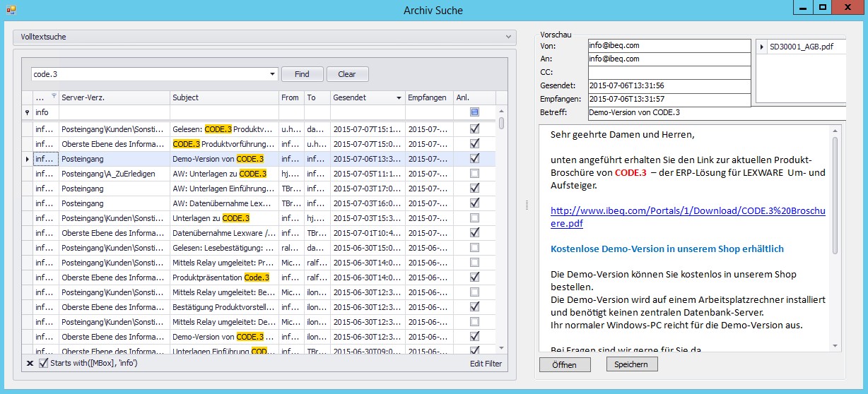
Task: Click the row indicator arrow of the selected row
Action: (28, 160)
